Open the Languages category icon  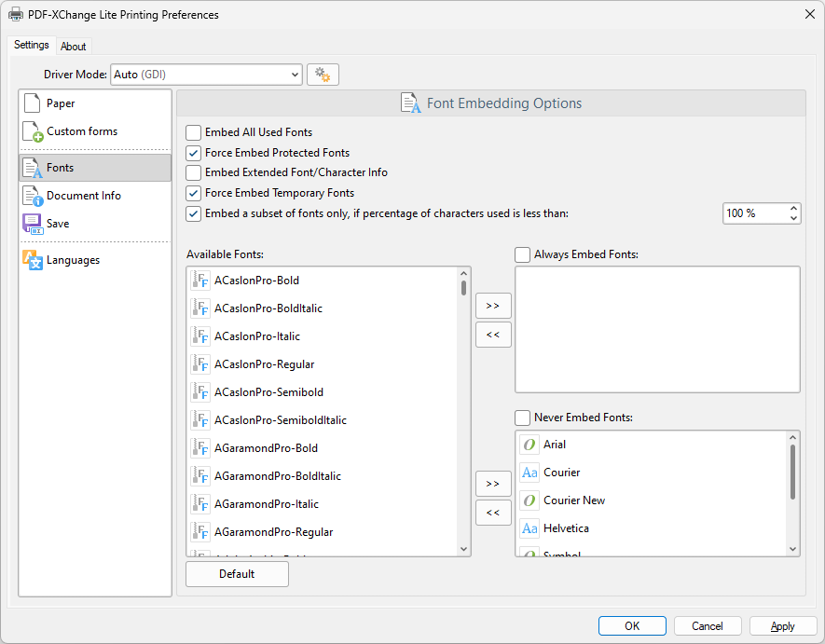(x=33, y=260)
